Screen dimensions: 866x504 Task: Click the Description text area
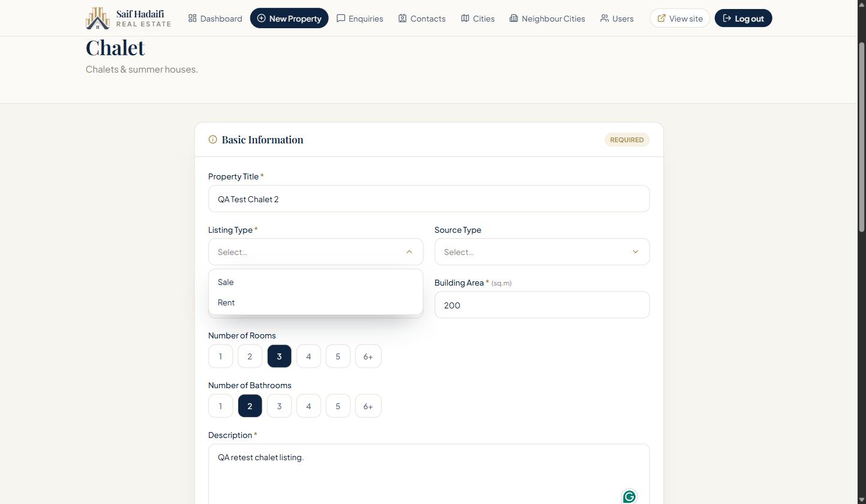(428, 474)
